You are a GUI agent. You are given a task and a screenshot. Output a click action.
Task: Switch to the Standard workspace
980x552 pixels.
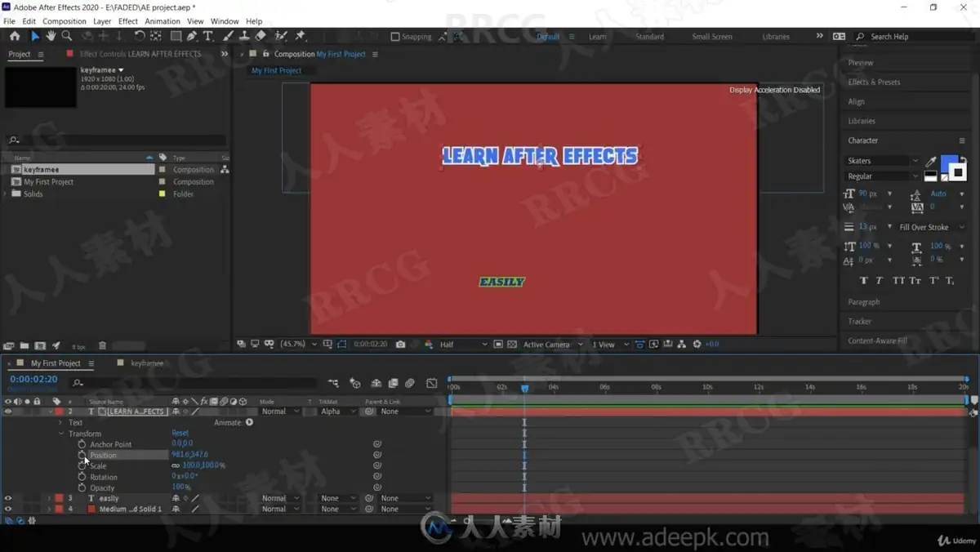click(650, 37)
